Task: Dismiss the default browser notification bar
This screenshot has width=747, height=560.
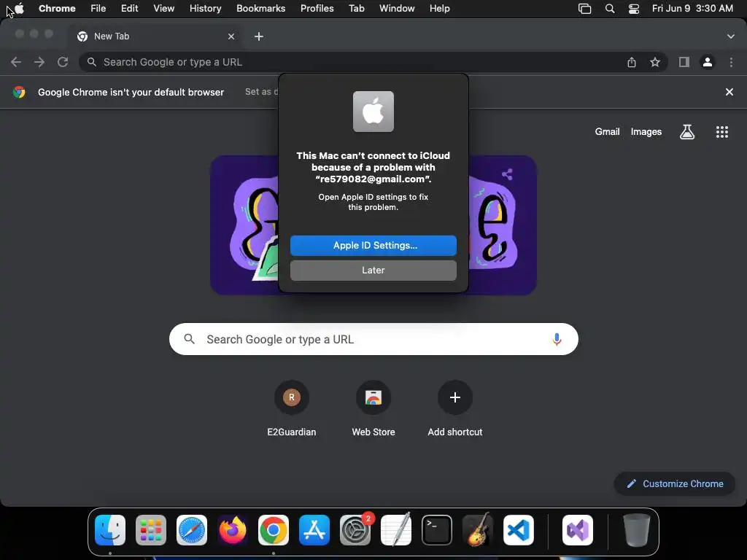Action: 729,92
